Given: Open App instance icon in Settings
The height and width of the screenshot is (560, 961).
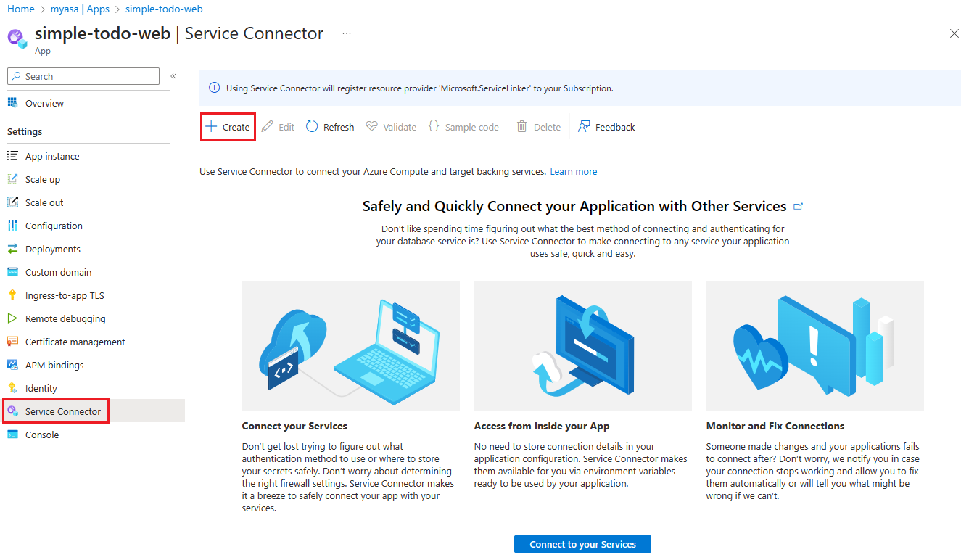Looking at the screenshot, I should (12, 156).
